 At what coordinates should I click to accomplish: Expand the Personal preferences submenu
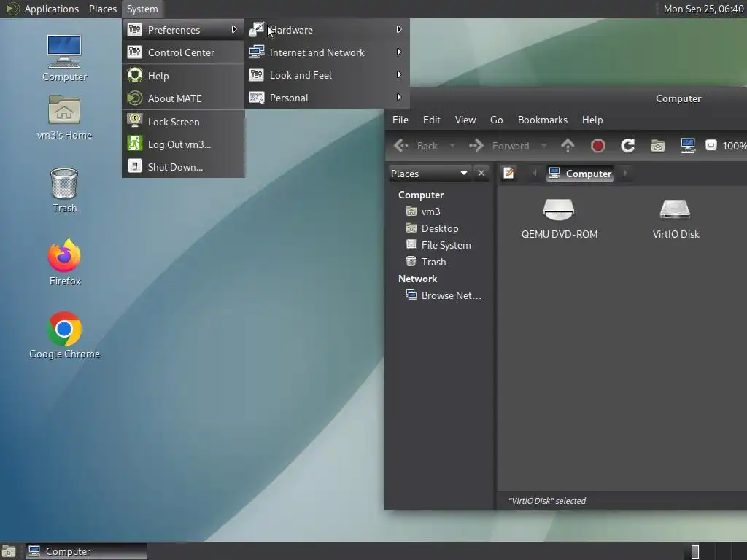click(x=326, y=98)
